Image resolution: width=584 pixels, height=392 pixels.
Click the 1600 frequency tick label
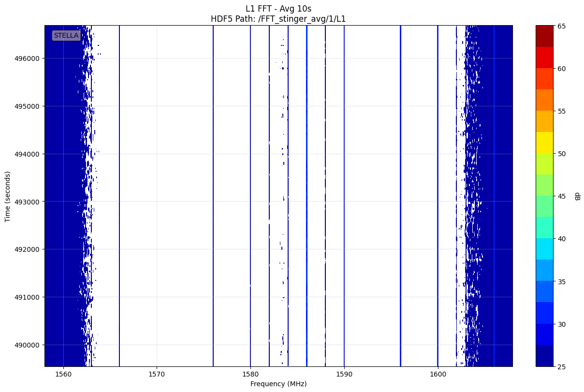pos(438,375)
